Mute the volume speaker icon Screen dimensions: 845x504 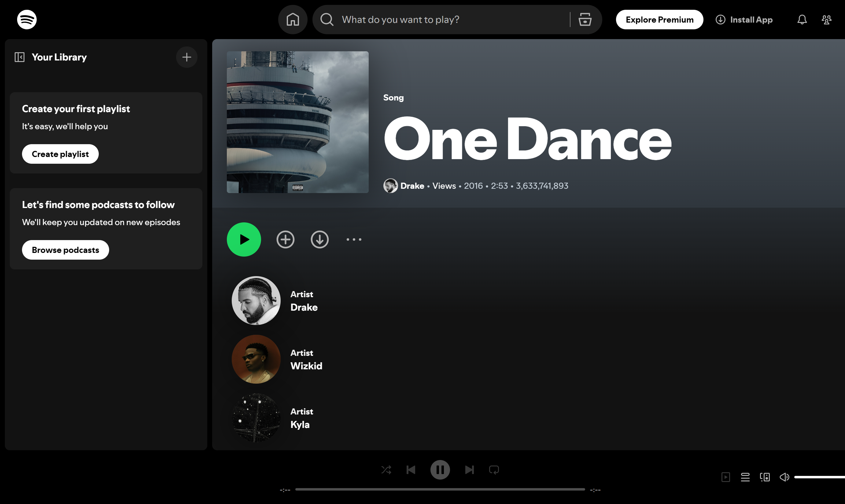point(784,477)
